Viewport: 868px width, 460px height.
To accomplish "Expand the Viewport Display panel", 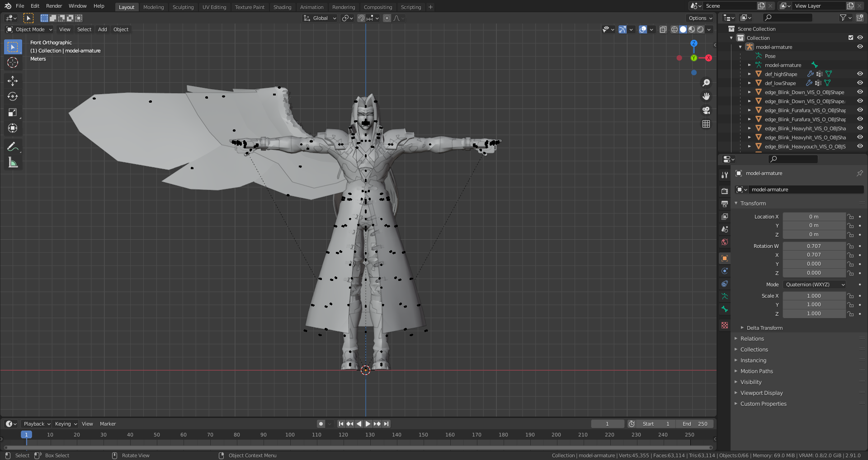I will point(761,393).
